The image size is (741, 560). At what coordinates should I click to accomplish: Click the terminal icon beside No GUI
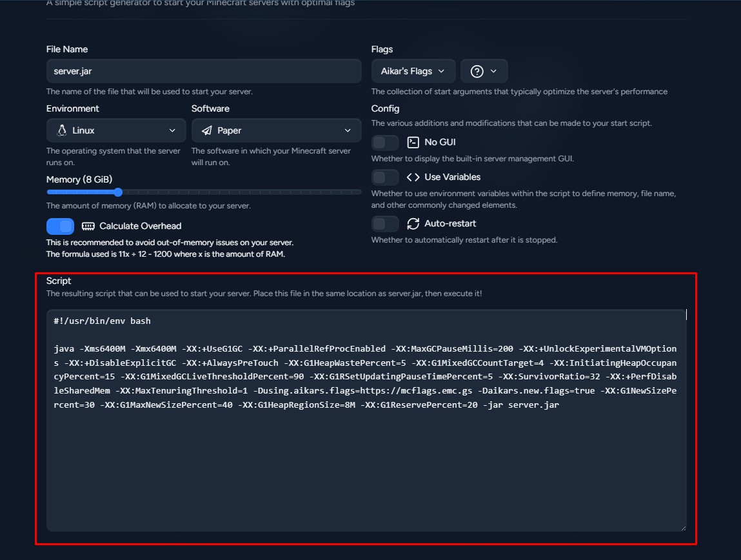tap(413, 142)
